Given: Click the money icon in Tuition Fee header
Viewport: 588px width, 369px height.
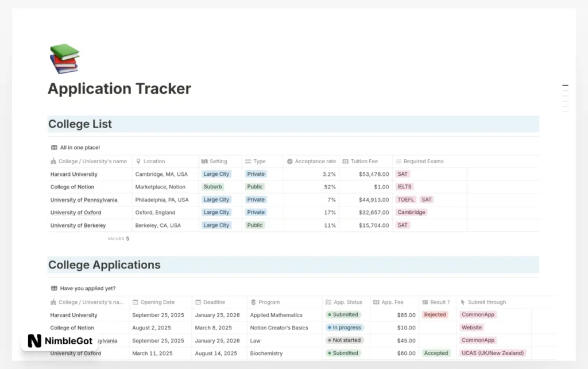Looking at the screenshot, I should (345, 162).
